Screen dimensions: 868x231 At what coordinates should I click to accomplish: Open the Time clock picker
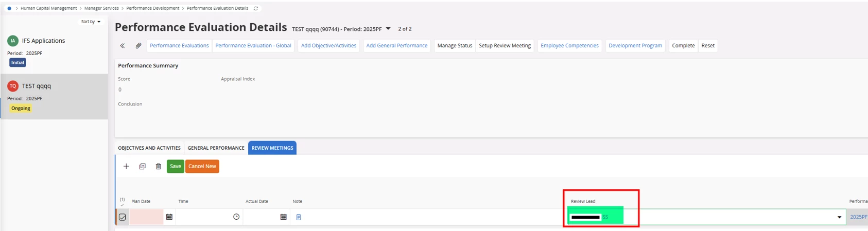pos(236,217)
